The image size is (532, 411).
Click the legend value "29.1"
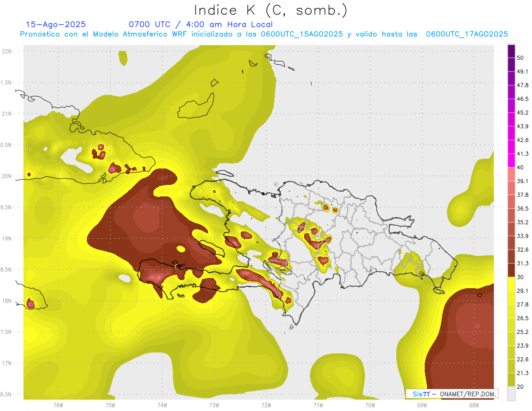(x=523, y=291)
